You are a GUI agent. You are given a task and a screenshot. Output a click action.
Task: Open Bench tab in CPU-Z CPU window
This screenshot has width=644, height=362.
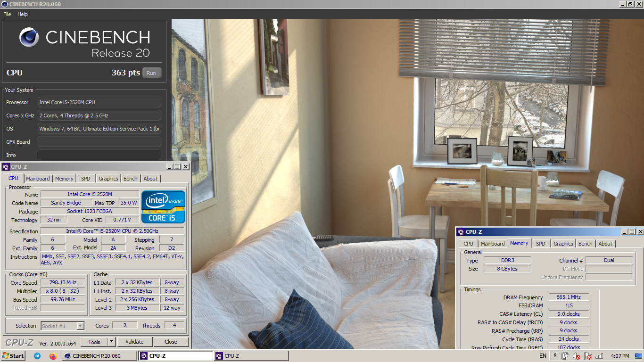(131, 179)
